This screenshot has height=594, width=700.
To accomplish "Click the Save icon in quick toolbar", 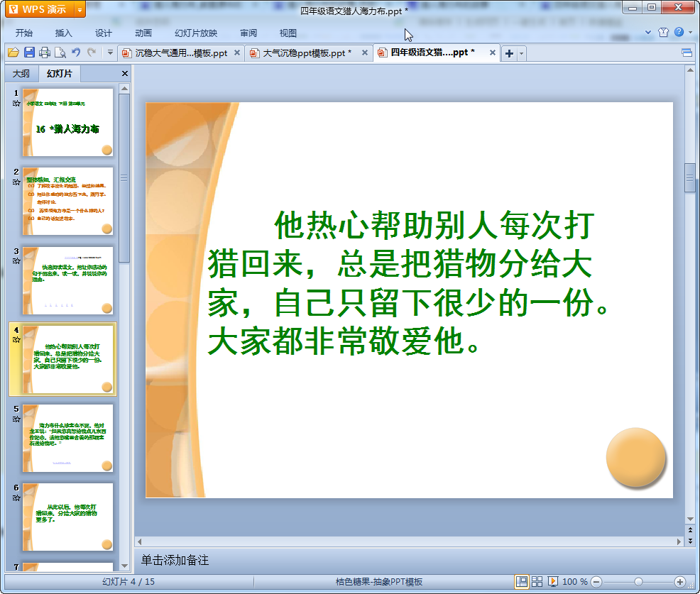I will coord(29,53).
